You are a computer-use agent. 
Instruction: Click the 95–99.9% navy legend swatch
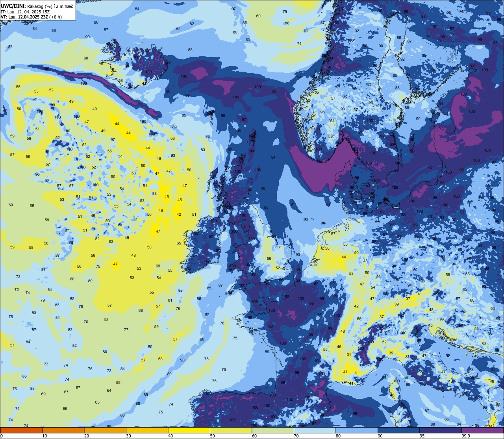point(441,430)
